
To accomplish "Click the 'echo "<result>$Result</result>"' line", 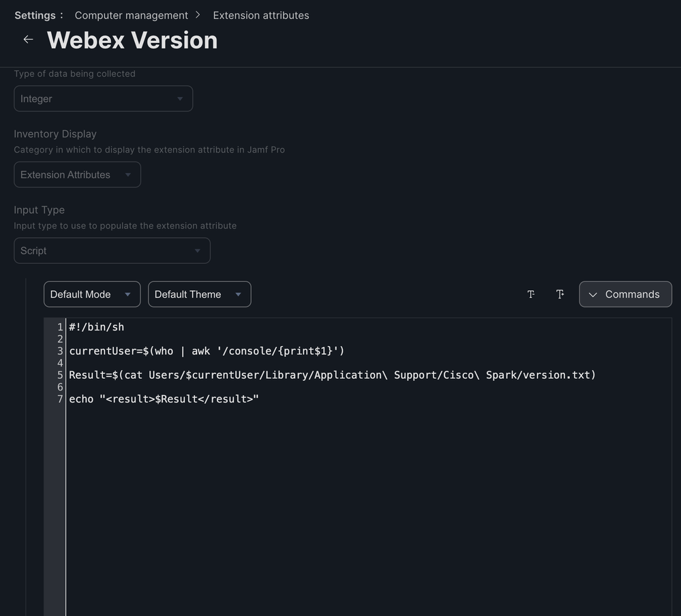I will 164,399.
